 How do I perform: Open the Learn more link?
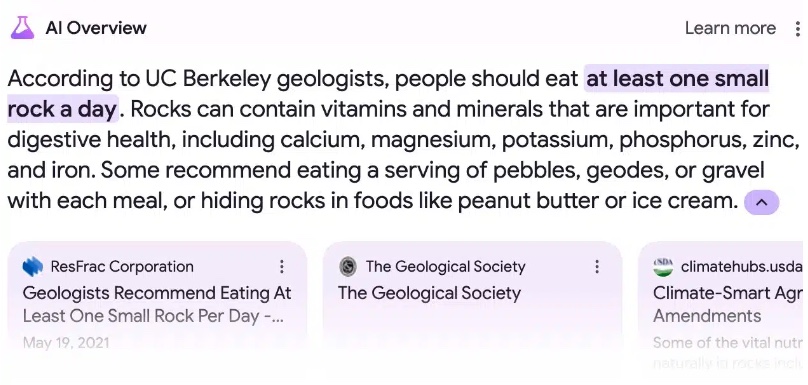(730, 28)
